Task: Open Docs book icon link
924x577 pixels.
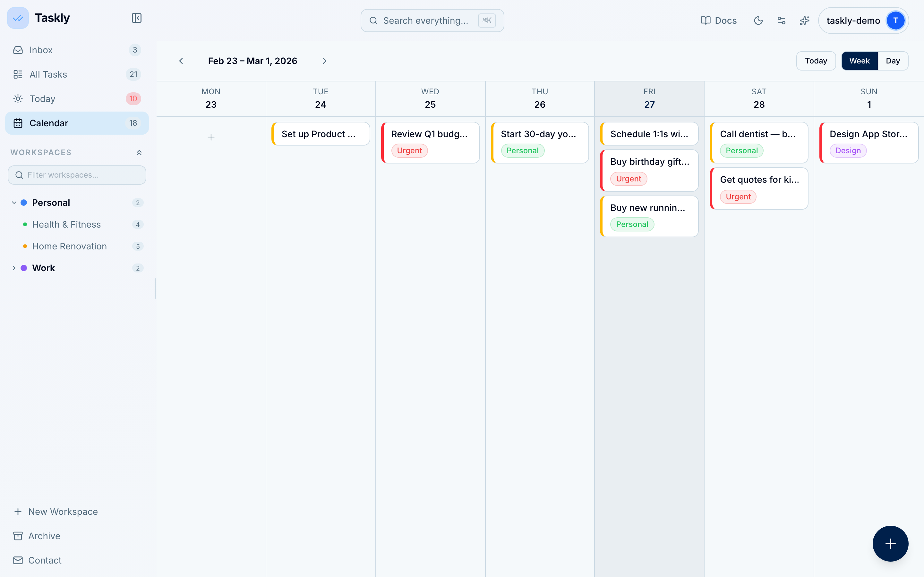Action: coord(719,21)
